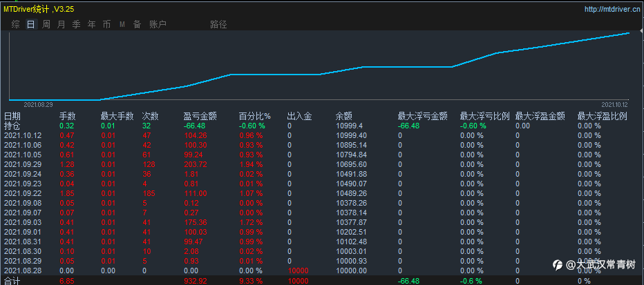Open the 周 weekly tab
Screen dimensions: 644x285
click(x=46, y=25)
